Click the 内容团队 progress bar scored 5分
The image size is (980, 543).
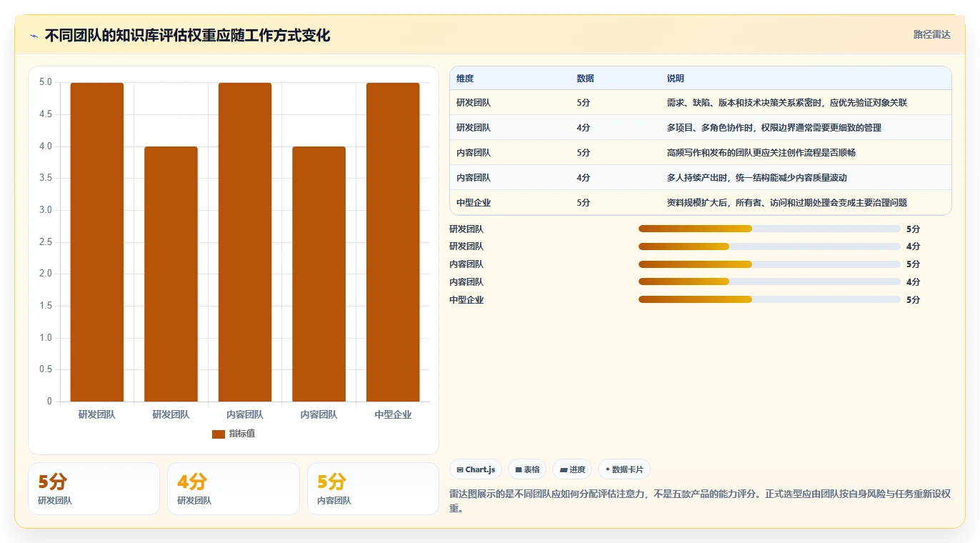pos(769,264)
